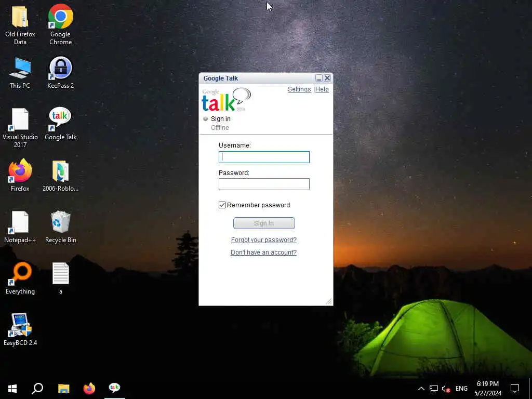Close the Google Talk window
This screenshot has width=532, height=399.
[x=327, y=78]
